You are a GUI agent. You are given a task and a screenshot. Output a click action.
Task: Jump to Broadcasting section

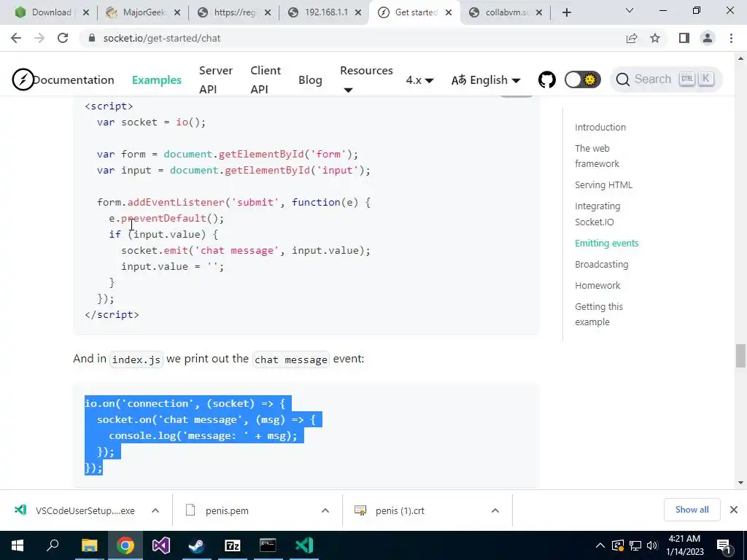[601, 264]
